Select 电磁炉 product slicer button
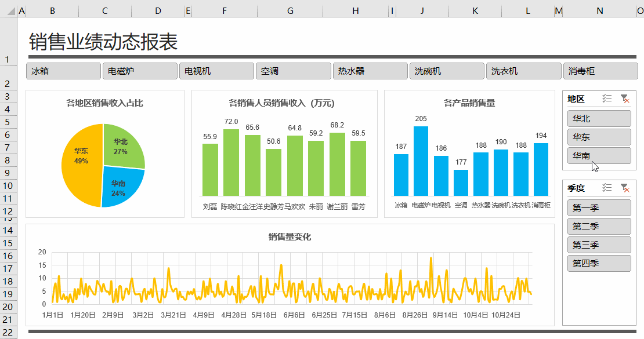The width and height of the screenshot is (644, 339). pos(140,71)
